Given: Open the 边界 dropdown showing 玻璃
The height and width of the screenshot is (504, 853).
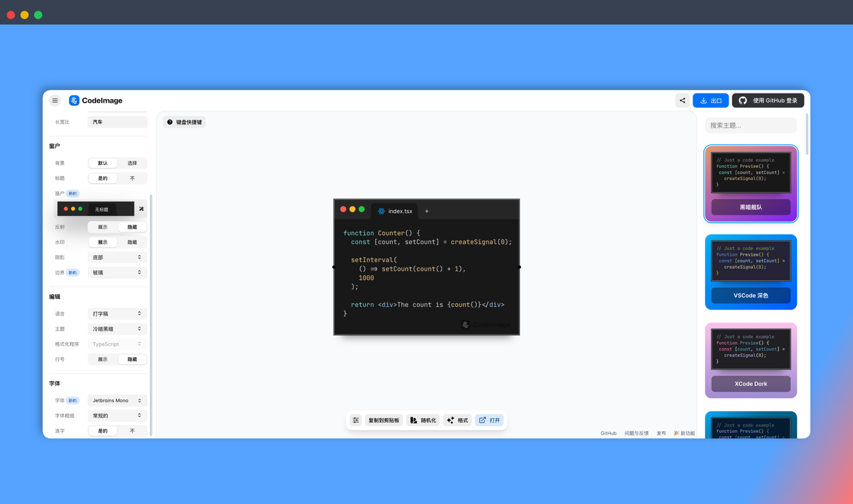Looking at the screenshot, I should (x=117, y=273).
